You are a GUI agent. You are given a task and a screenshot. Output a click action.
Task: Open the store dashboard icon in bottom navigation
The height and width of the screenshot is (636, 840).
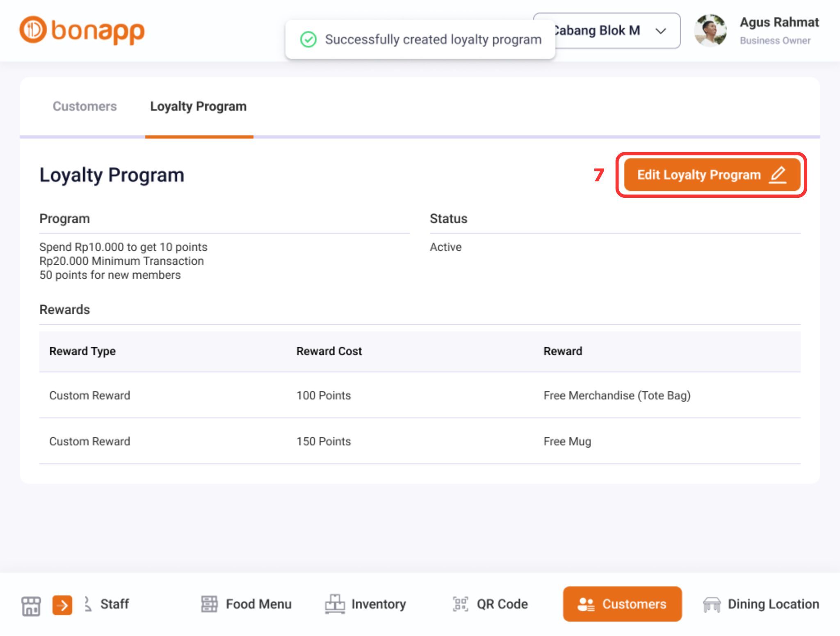pos(31,605)
